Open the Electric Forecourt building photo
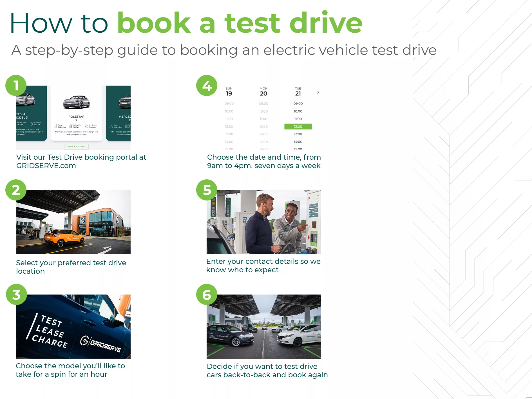Screen dimensions: 532x399 tap(73, 222)
